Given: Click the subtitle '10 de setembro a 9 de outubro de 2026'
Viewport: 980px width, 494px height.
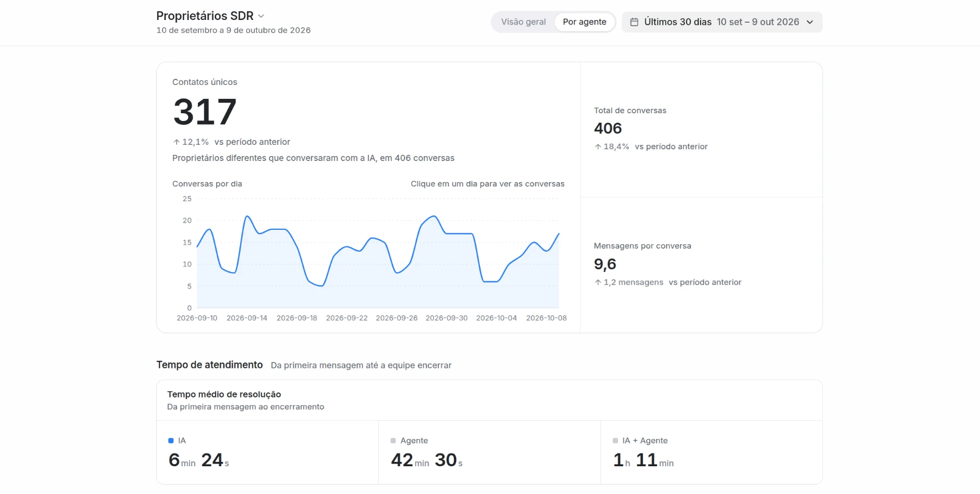Looking at the screenshot, I should point(233,31).
